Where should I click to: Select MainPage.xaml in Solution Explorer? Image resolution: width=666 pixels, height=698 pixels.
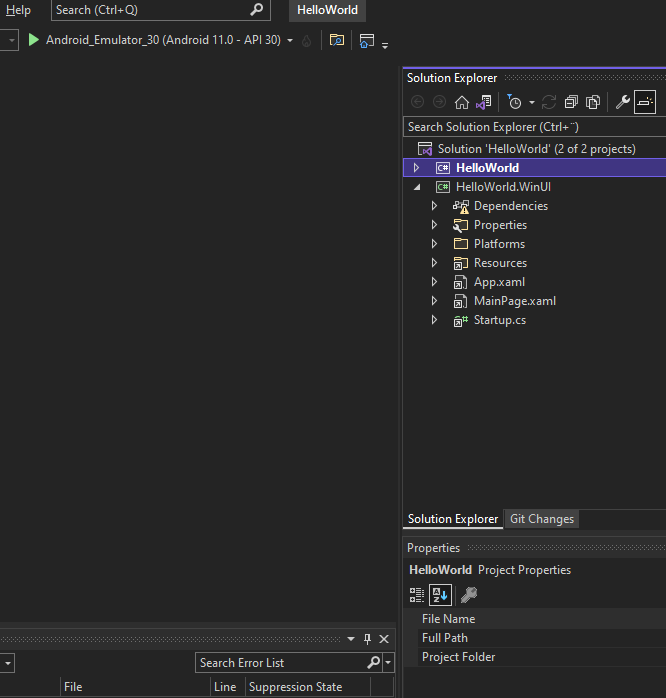(514, 301)
